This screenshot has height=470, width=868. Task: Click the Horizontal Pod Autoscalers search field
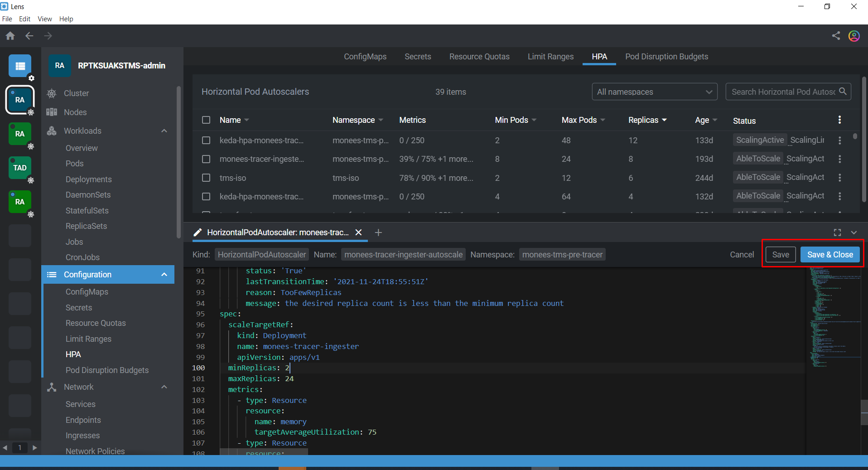point(784,92)
